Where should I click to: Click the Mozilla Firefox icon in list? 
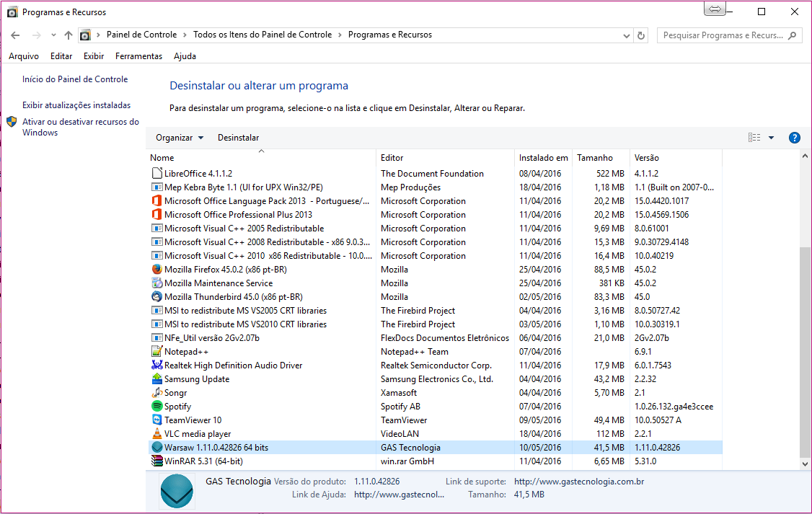pos(157,270)
